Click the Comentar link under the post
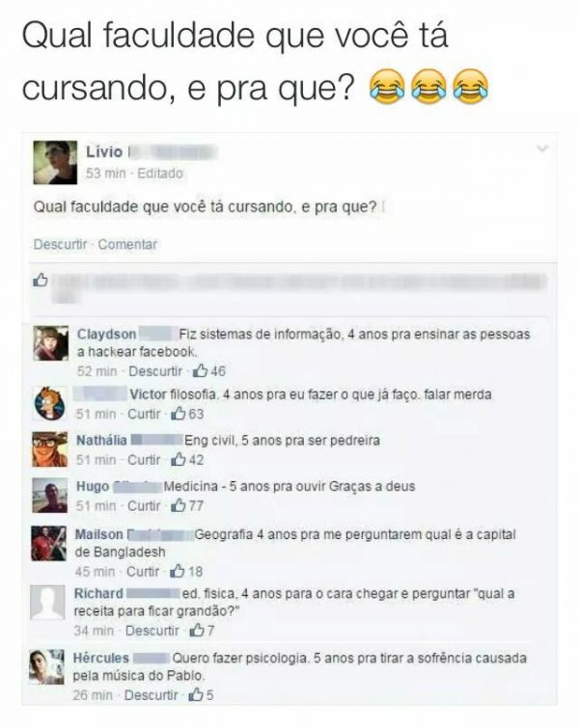This screenshot has width=579, height=728. (127, 244)
